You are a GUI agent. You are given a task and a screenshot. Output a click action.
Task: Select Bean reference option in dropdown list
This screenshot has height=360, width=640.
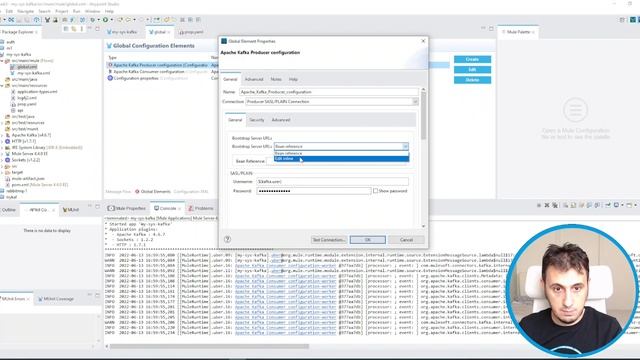tap(342, 153)
